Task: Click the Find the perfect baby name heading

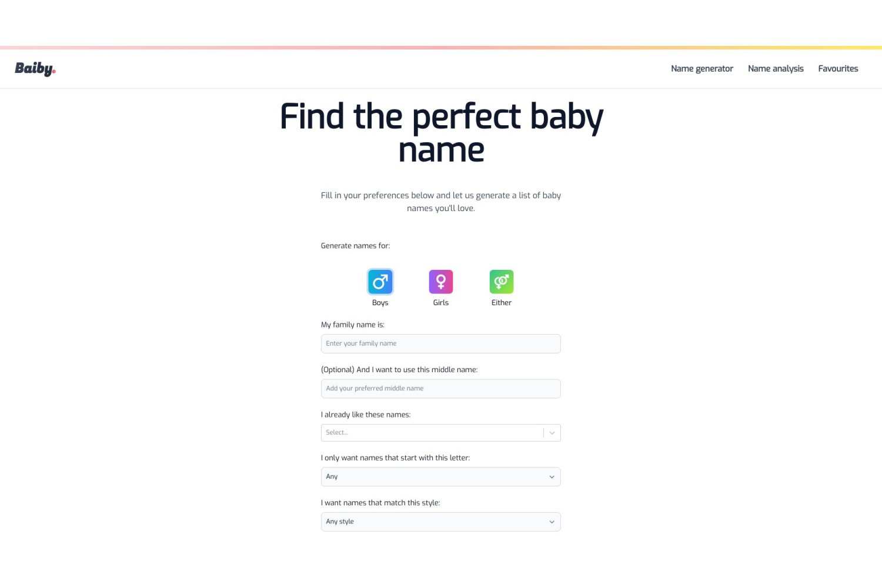Action: click(441, 133)
